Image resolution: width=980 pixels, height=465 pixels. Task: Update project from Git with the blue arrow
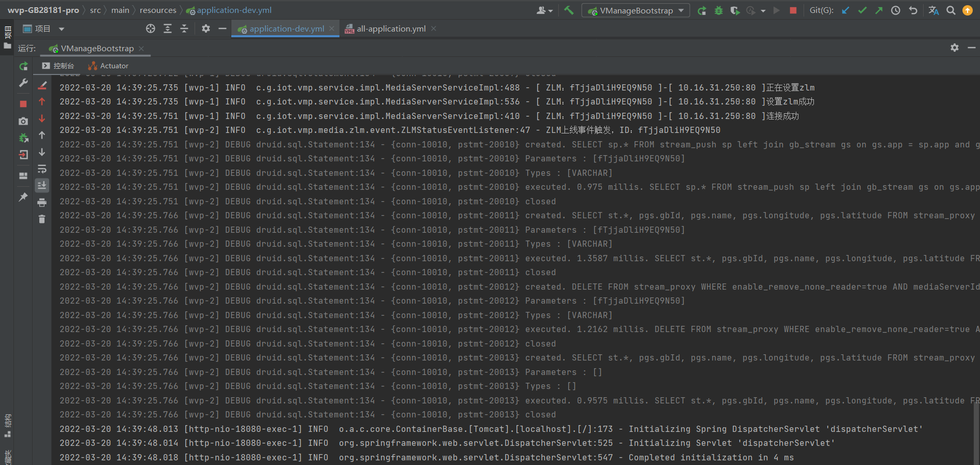(x=845, y=10)
